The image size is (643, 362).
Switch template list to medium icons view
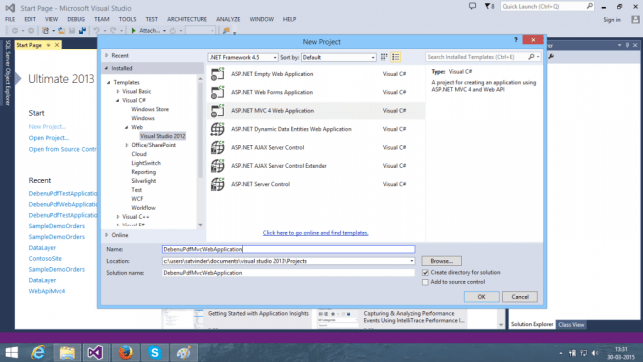(396, 57)
